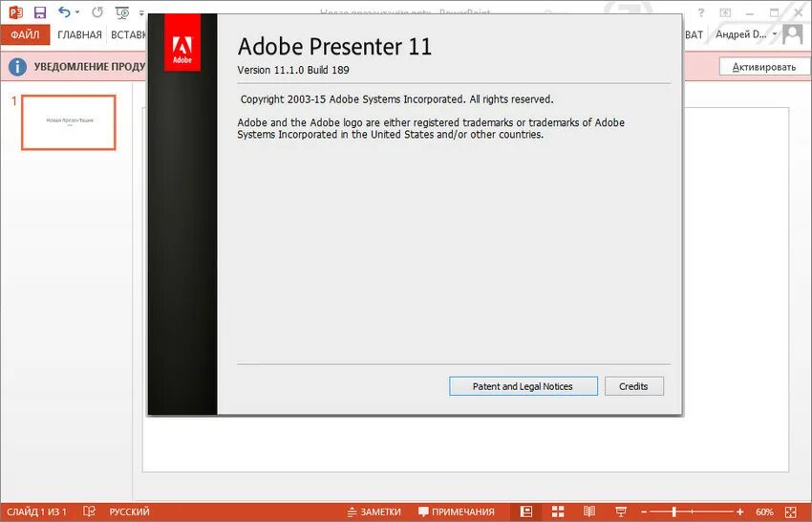Undo the last action in PowerPoint
The height and width of the screenshot is (522, 812).
coord(64,11)
